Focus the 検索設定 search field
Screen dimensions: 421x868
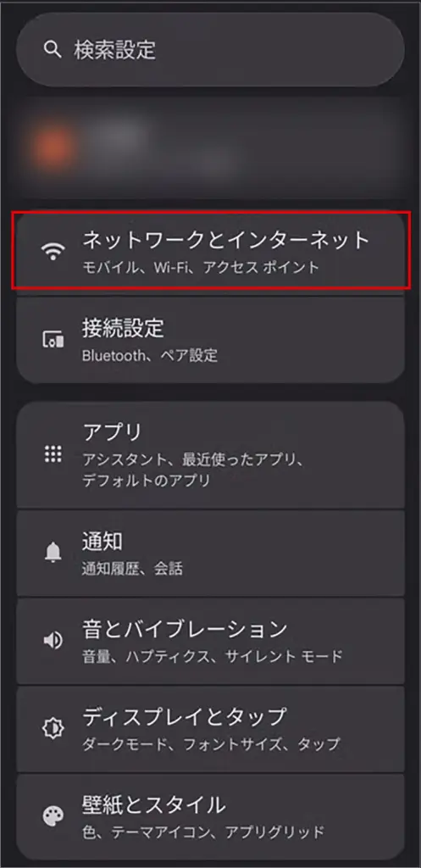point(210,50)
